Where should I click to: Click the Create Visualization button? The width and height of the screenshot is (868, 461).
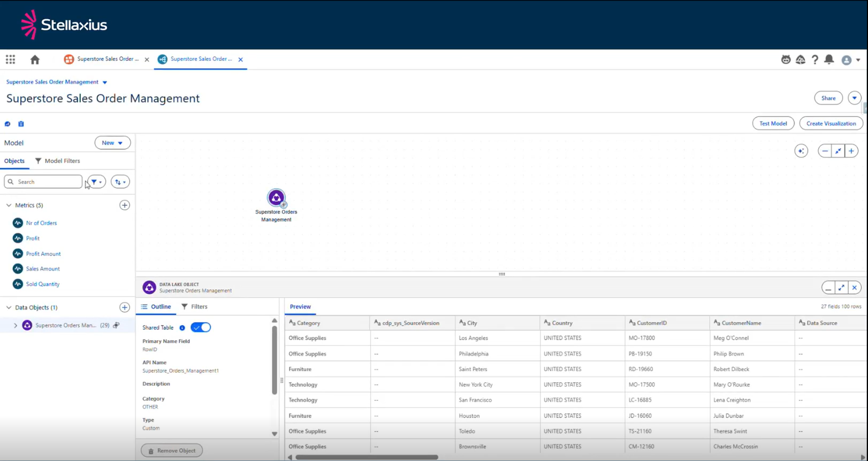coord(831,124)
